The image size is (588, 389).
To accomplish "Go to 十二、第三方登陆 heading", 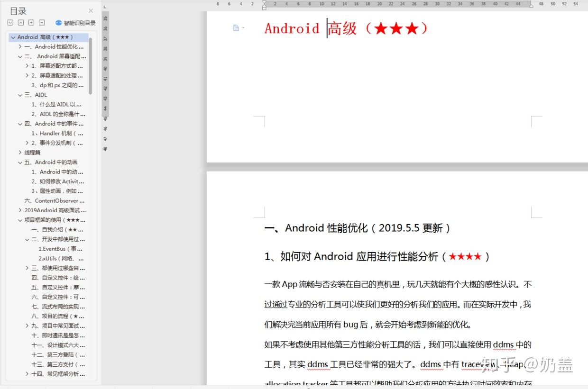I will pyautogui.click(x=58, y=354).
